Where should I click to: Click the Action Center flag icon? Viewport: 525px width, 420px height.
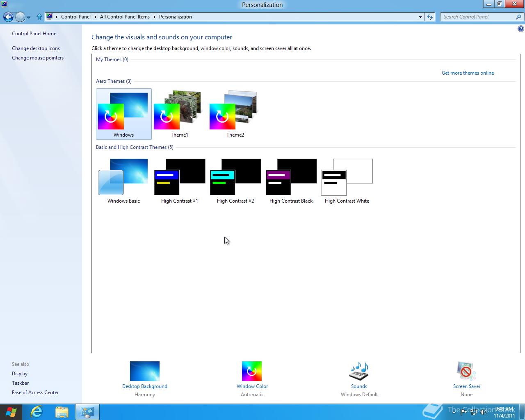tap(464, 412)
